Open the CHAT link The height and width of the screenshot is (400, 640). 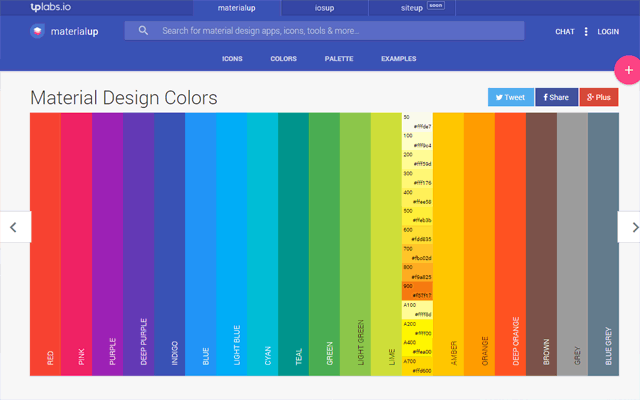[x=565, y=32]
